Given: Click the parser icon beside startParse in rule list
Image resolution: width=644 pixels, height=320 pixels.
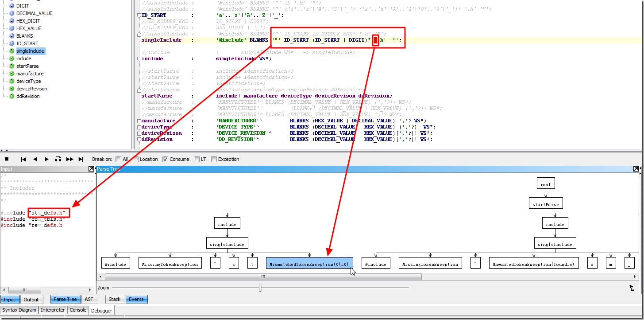Looking at the screenshot, I should [x=12, y=66].
